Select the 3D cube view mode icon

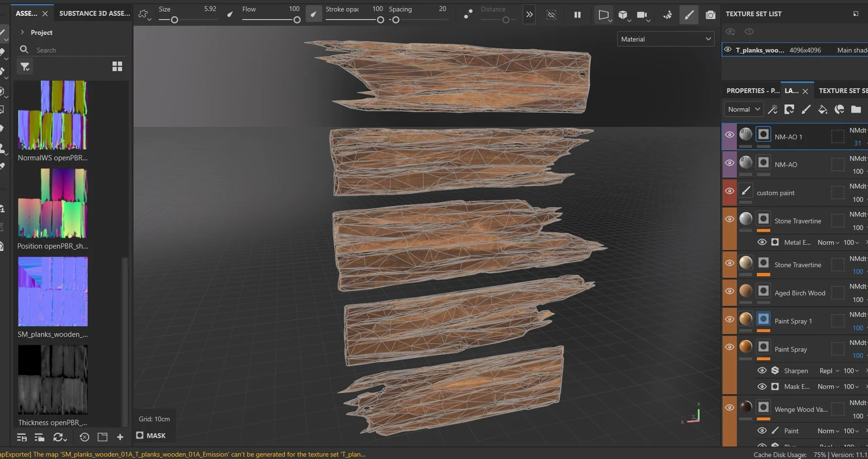coord(623,15)
